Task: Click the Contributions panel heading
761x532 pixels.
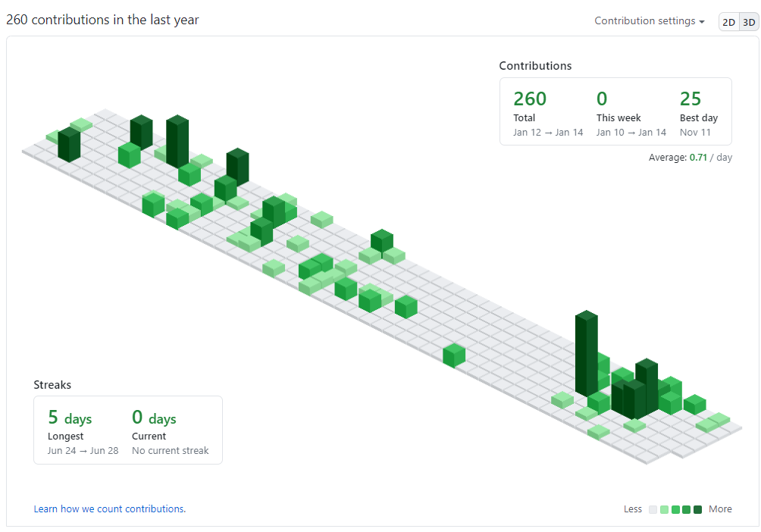Action: pos(535,66)
